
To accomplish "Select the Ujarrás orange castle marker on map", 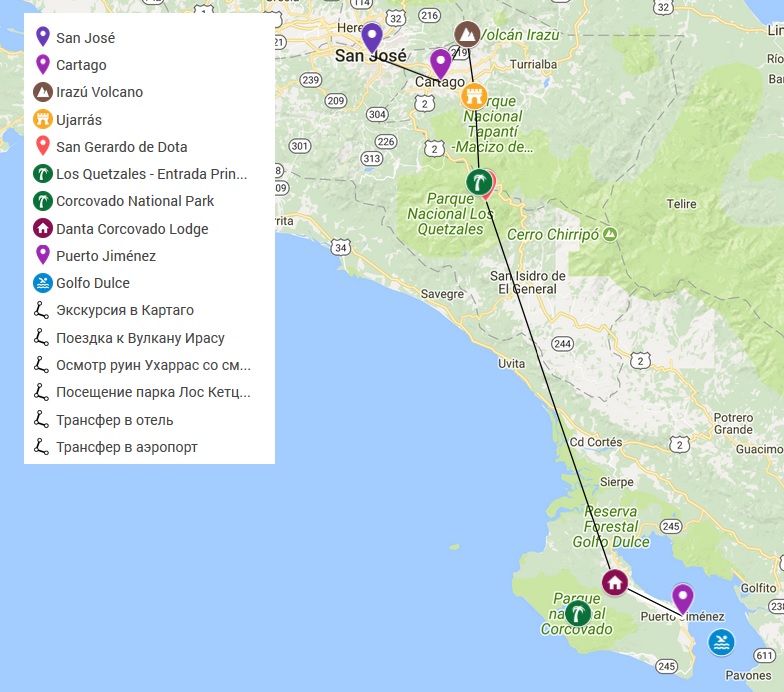I will click(474, 96).
